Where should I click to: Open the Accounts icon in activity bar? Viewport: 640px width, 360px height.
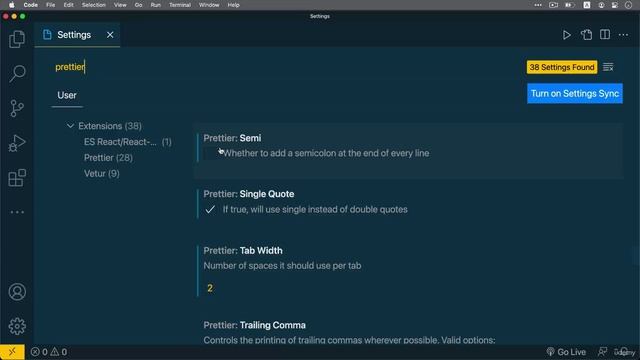[x=17, y=292]
